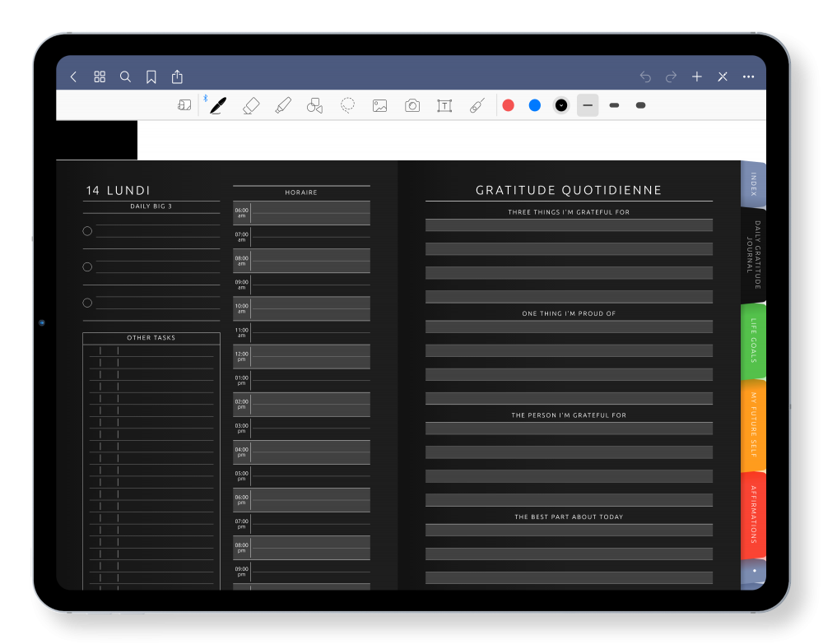Choose the black pen color
Viewport: 823px width, 644px height.
[x=561, y=105]
